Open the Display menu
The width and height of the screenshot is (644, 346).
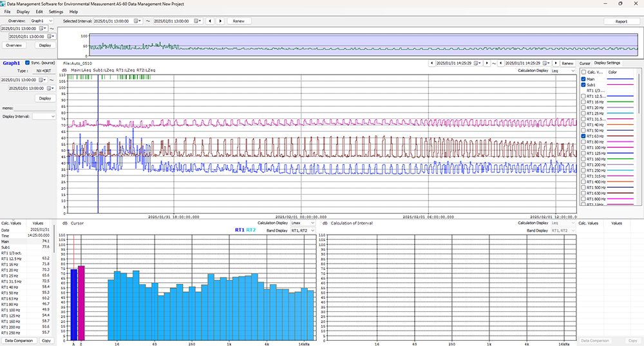point(23,12)
